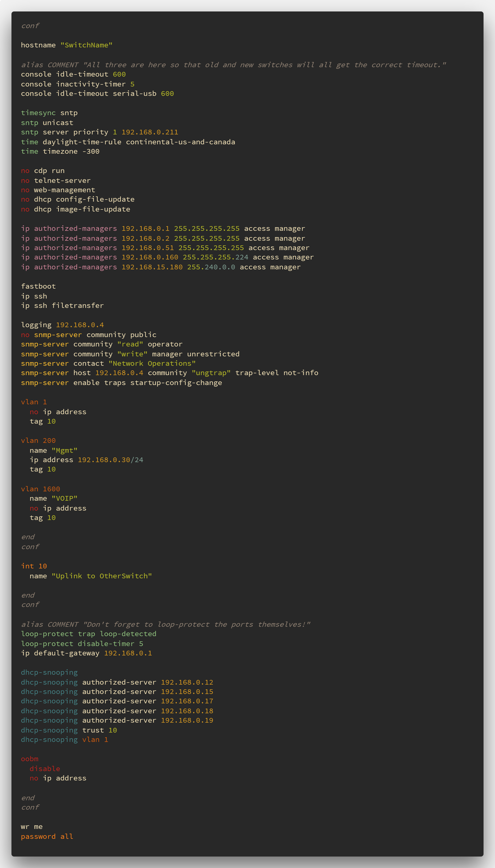495x868 pixels.
Task: Click the 'ip ssh filetransfer' line
Action: [63, 306]
